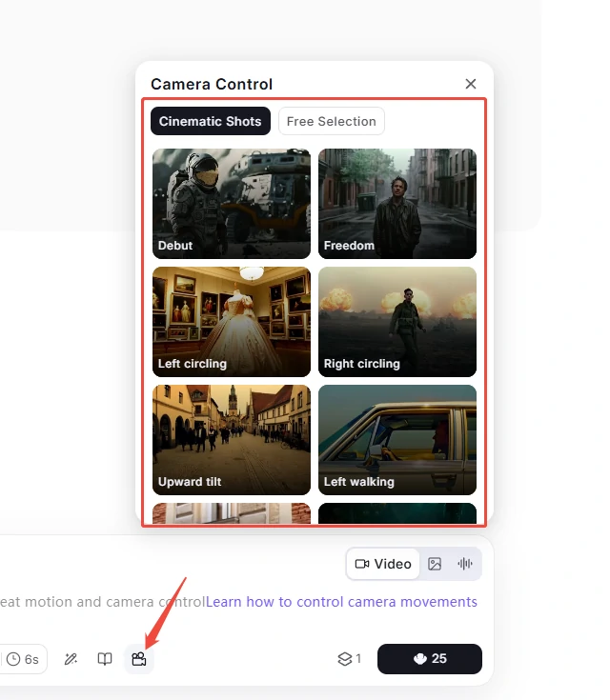Close the Camera Control panel
Screen dimensions: 610x700
tap(471, 84)
